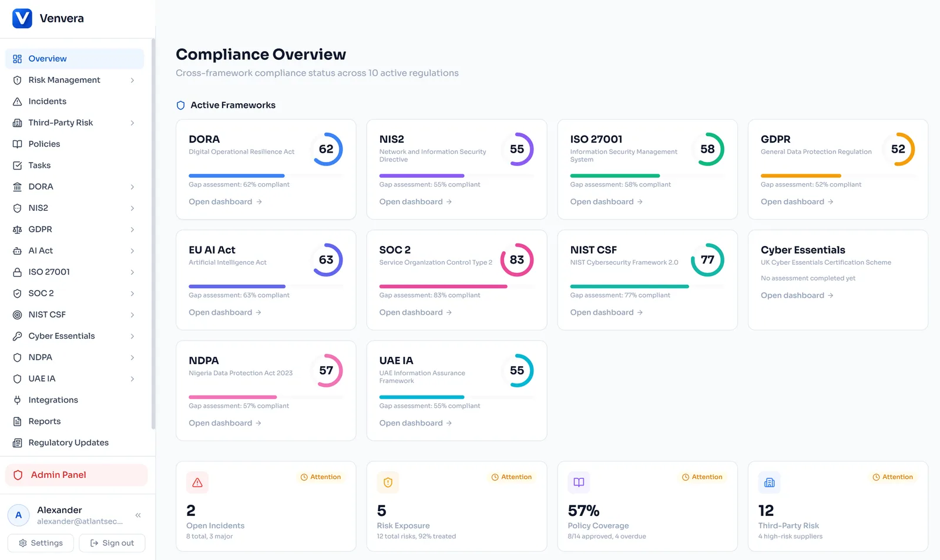
Task: Click the Integrations plug icon
Action: click(18, 400)
